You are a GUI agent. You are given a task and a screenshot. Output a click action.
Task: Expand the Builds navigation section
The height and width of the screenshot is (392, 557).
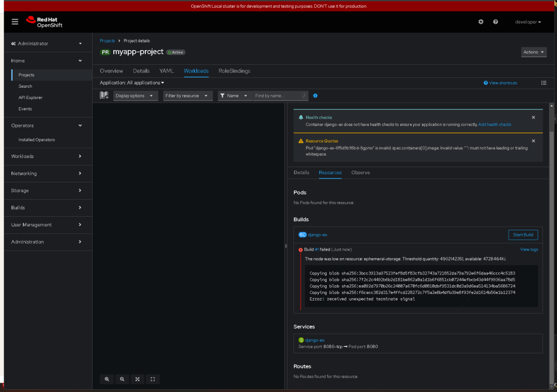coord(46,208)
